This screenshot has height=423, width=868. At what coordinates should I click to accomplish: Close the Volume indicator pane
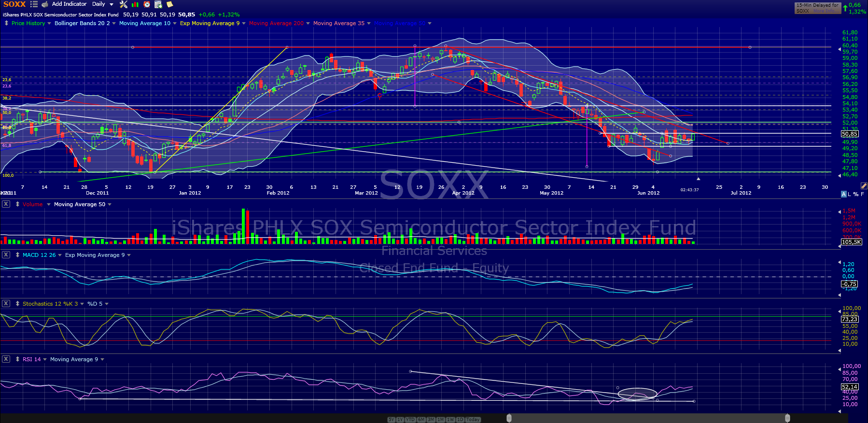6,204
